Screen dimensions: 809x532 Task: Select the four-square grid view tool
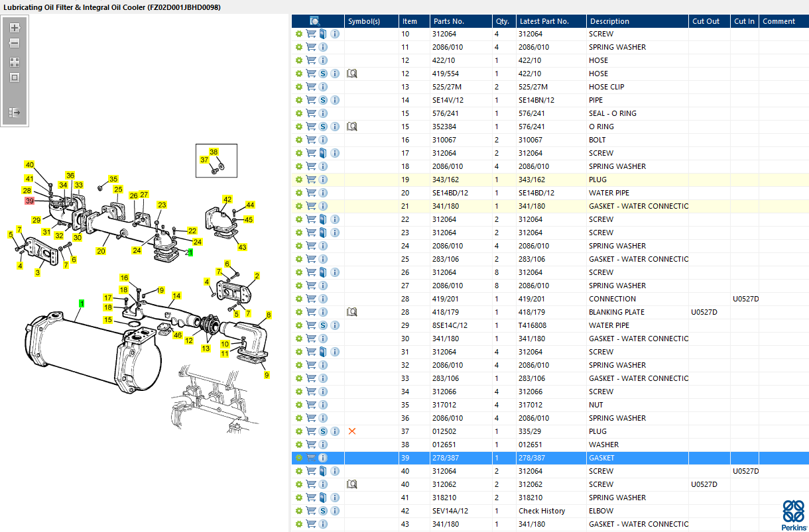point(15,62)
